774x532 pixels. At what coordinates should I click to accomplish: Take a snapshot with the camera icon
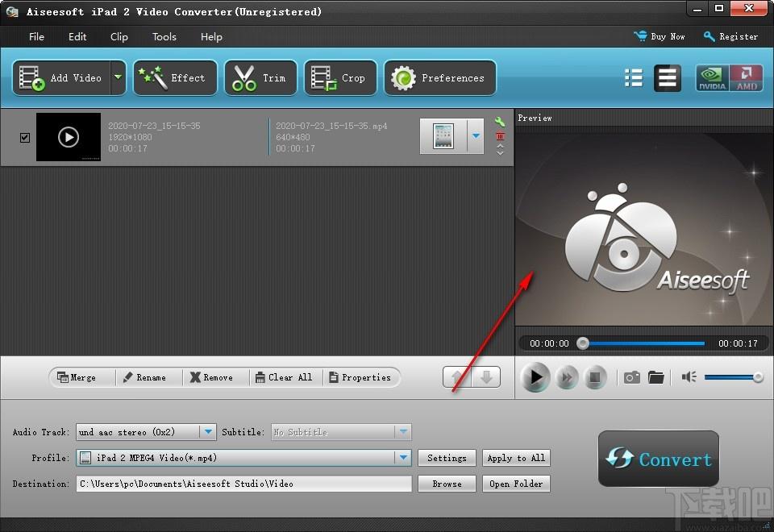pyautogui.click(x=632, y=377)
